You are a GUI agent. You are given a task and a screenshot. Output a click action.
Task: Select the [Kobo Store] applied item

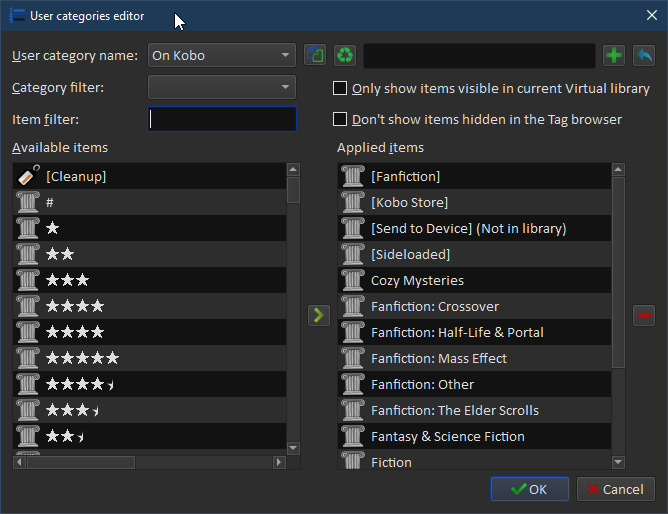tap(409, 202)
